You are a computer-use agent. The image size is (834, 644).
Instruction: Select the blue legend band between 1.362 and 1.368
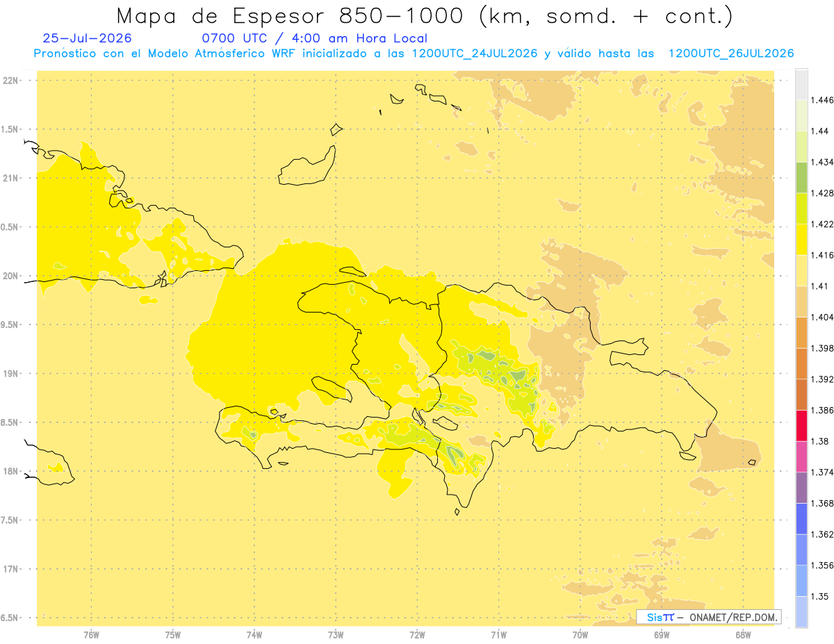pyautogui.click(x=801, y=518)
